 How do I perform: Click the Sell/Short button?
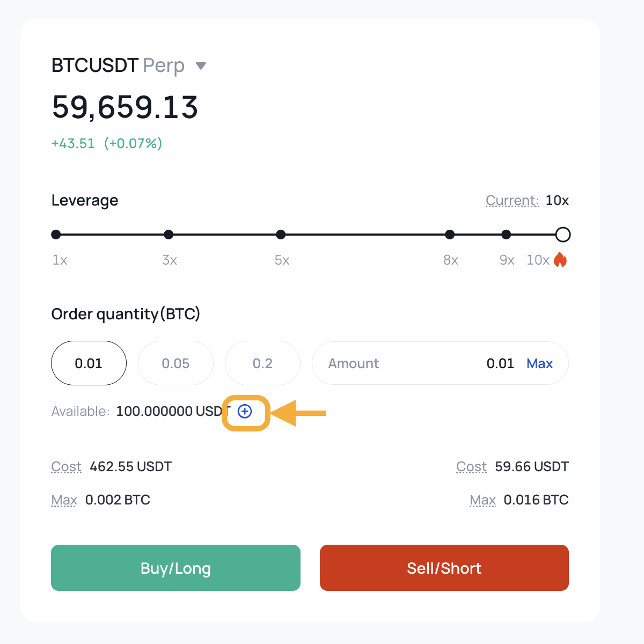point(444,568)
